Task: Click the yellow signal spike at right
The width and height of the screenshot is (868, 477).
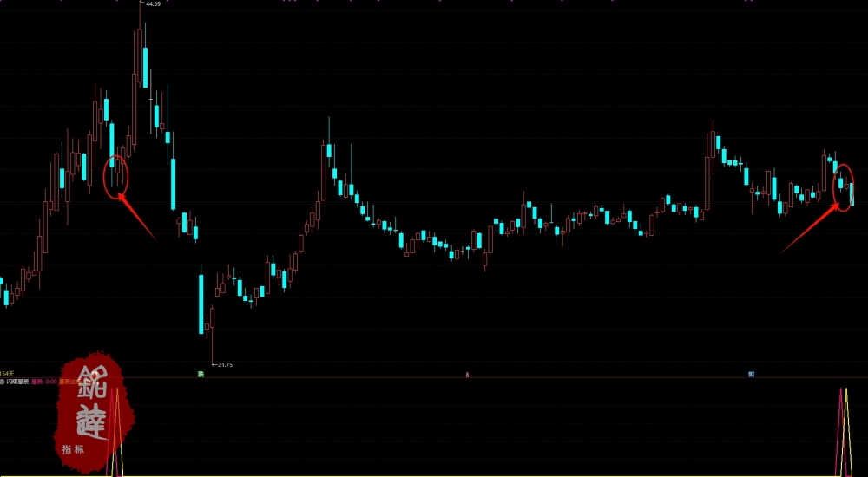Action: [x=845, y=432]
